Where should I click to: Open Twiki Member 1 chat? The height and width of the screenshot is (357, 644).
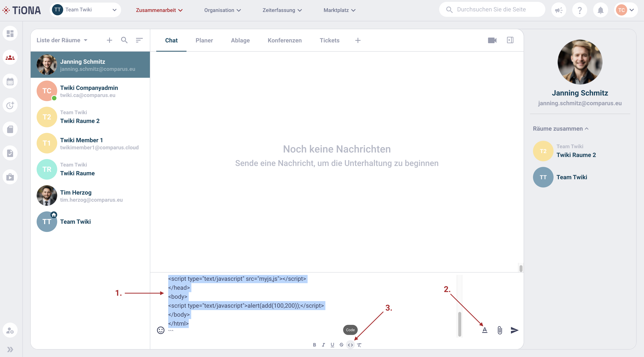(90, 143)
